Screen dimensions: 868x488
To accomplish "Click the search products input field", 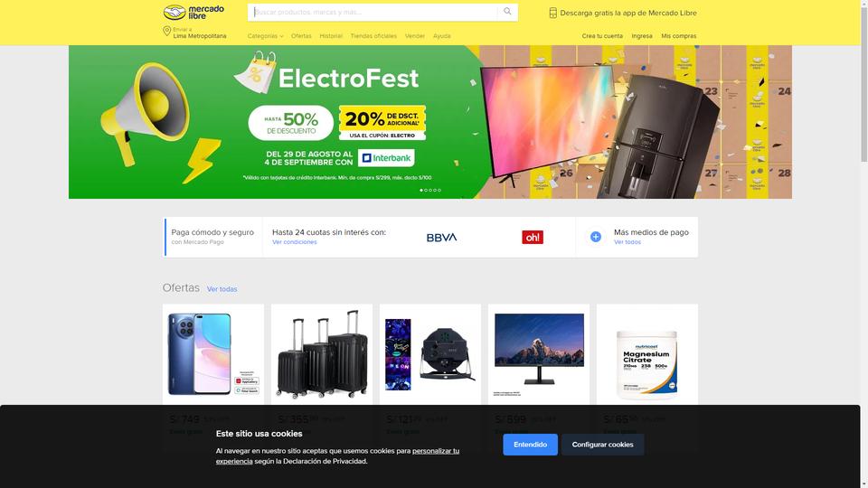I will point(374,12).
